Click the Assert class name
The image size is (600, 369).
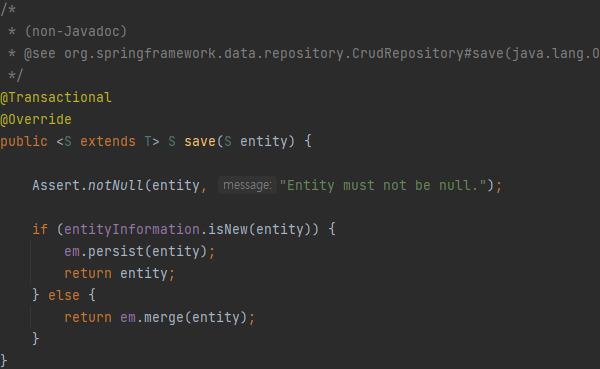point(56,186)
